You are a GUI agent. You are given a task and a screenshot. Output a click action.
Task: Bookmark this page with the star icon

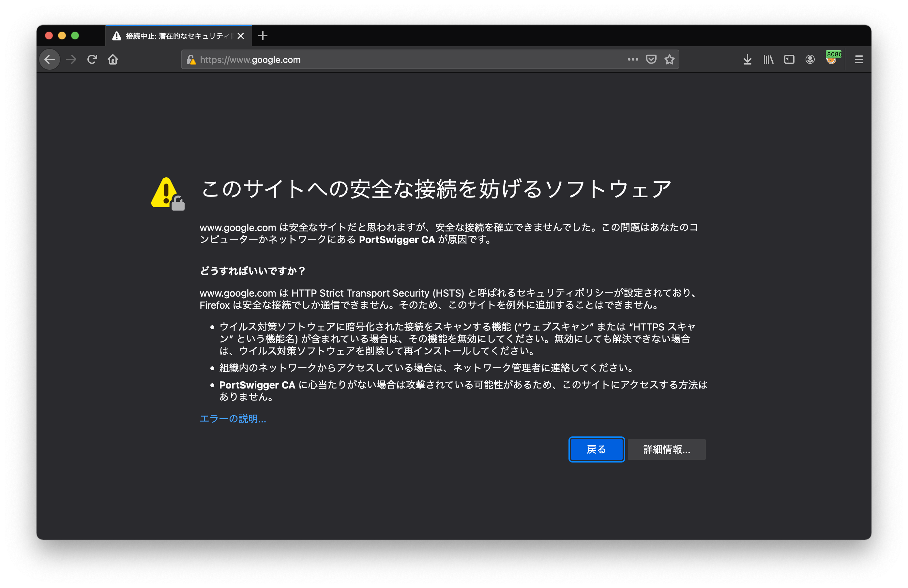[669, 60]
